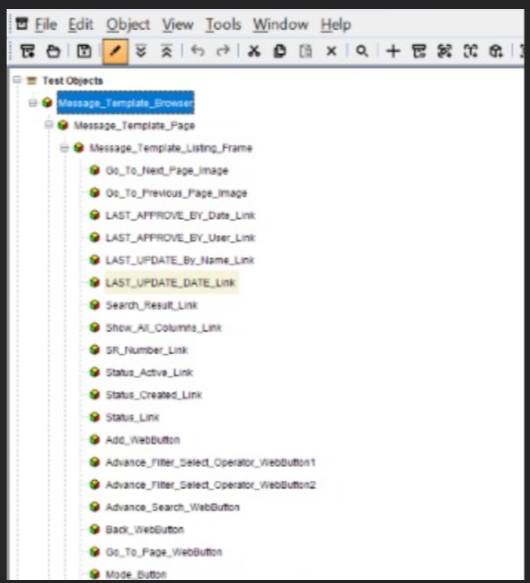Collapse the Test Objects root node
530x583 pixels.
[x=17, y=80]
